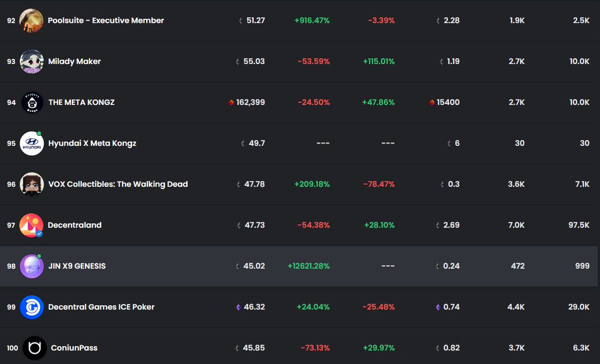Open the Milady Maker collection

click(74, 61)
